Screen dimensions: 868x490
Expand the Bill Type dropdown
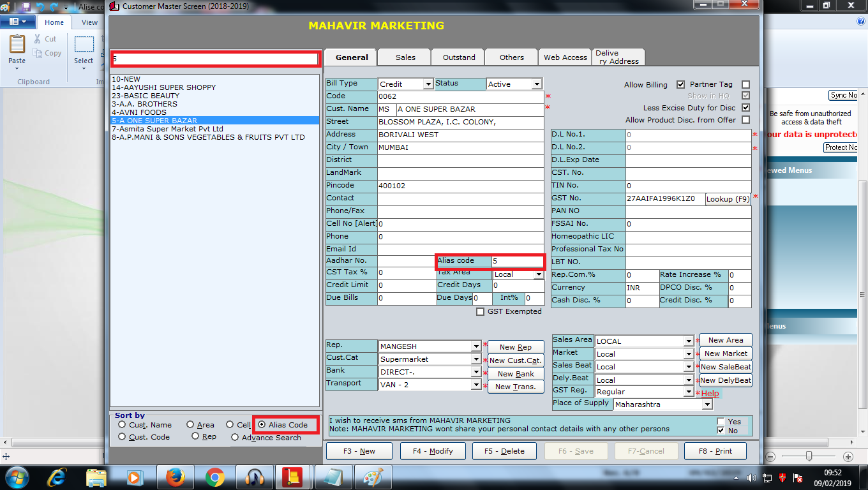click(427, 84)
